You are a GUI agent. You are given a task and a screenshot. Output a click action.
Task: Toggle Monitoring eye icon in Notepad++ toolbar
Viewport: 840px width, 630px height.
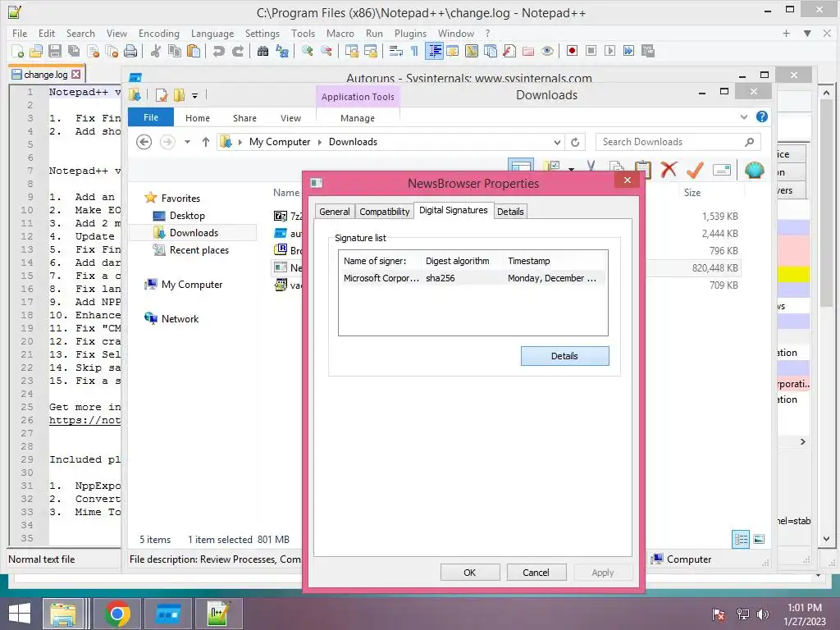tap(547, 51)
